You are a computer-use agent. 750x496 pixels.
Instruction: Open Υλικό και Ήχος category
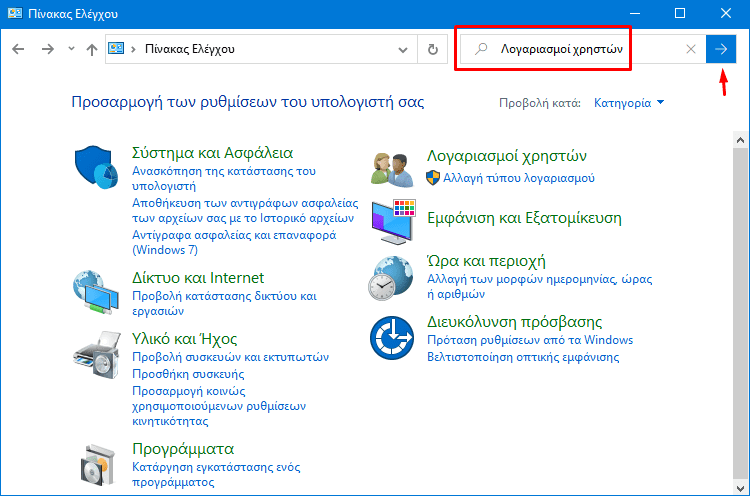(184, 339)
